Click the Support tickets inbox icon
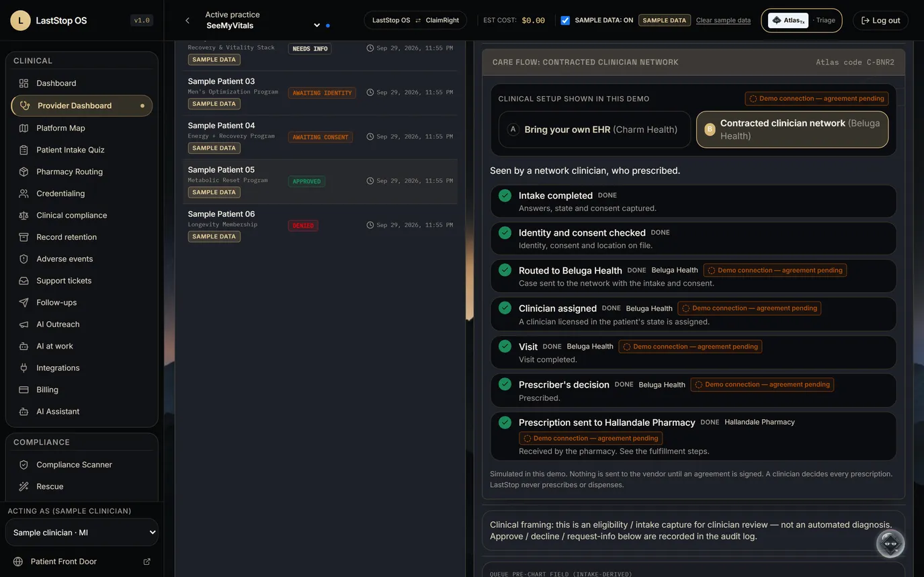This screenshot has height=577, width=924. point(24,281)
